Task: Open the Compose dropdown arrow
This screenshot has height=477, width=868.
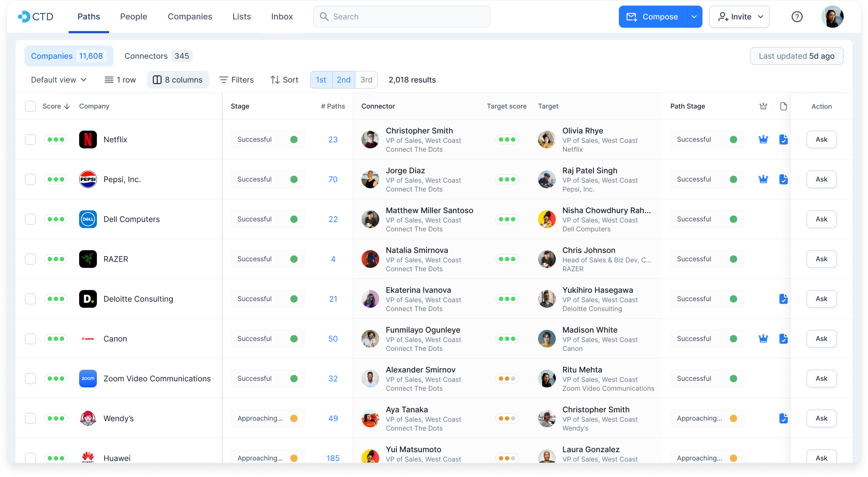Action: click(694, 17)
